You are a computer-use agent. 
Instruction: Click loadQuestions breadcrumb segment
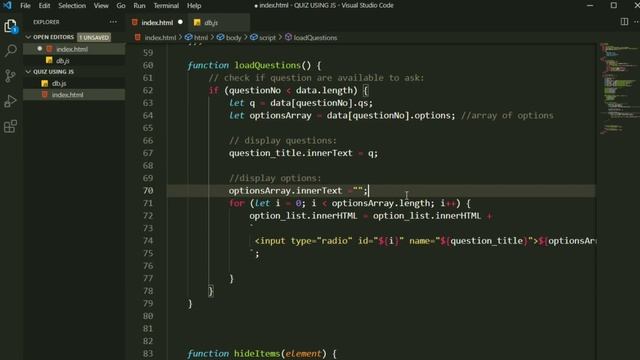point(315,38)
